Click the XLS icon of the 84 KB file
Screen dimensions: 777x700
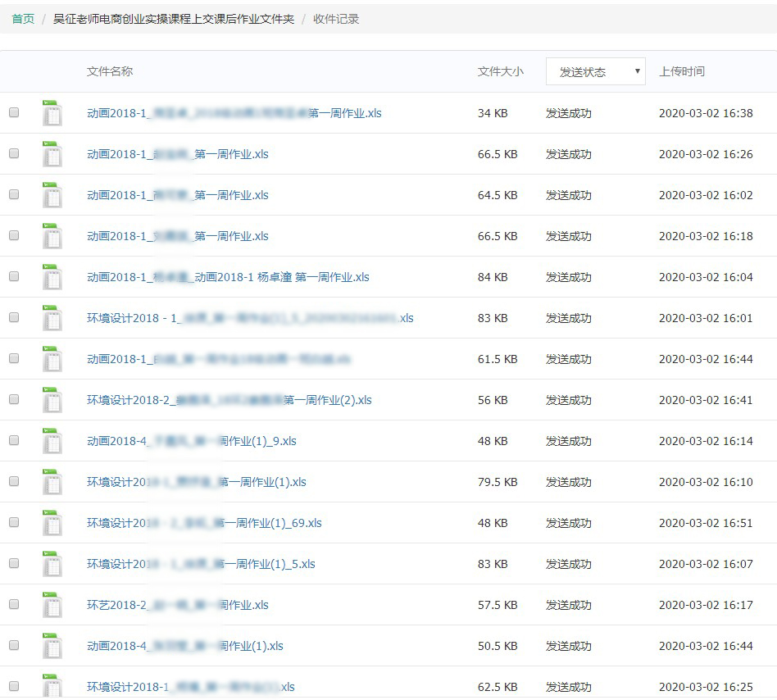tap(52, 277)
